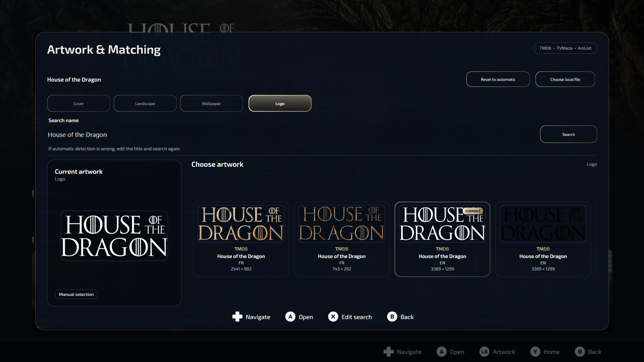644x362 pixels.
Task: Click the Search name label
Action: pyautogui.click(x=63, y=120)
